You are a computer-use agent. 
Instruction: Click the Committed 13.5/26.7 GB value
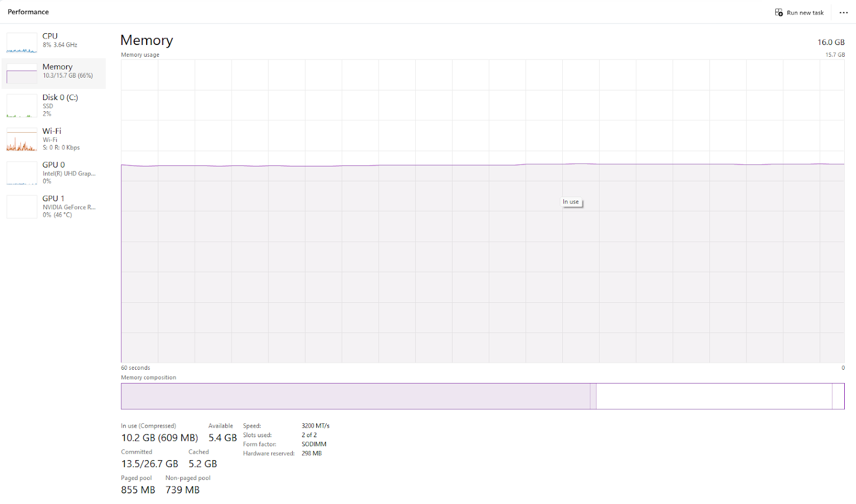click(150, 464)
